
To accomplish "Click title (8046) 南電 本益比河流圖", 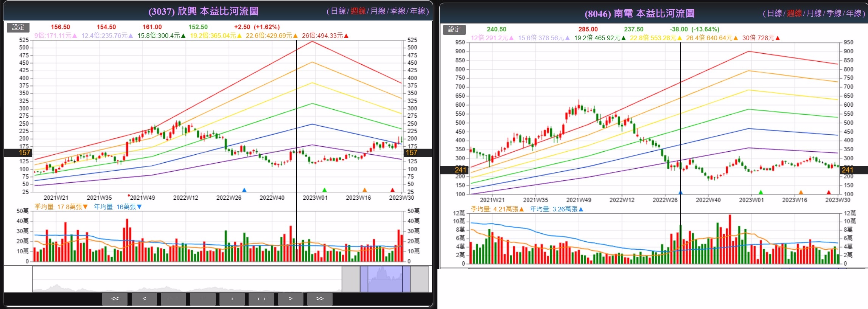I will coord(639,14).
